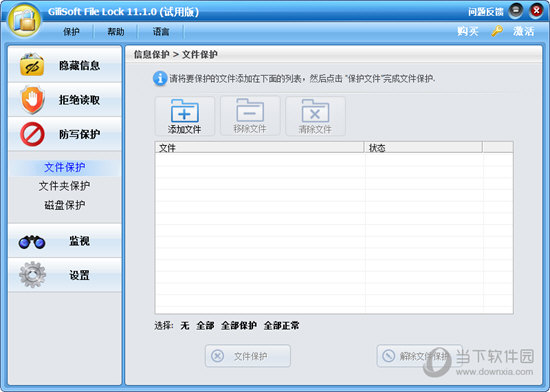Click the 激活 activate link
550x392 pixels.
point(523,31)
